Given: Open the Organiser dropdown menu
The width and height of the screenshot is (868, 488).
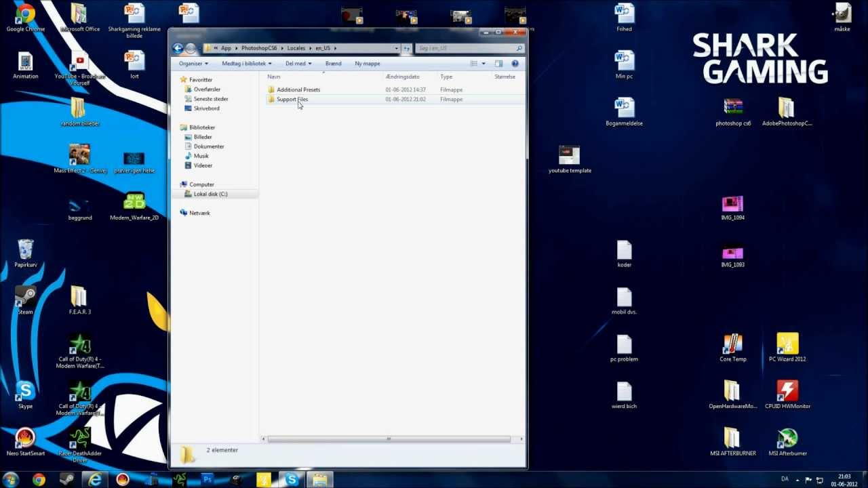Looking at the screenshot, I should 193,64.
